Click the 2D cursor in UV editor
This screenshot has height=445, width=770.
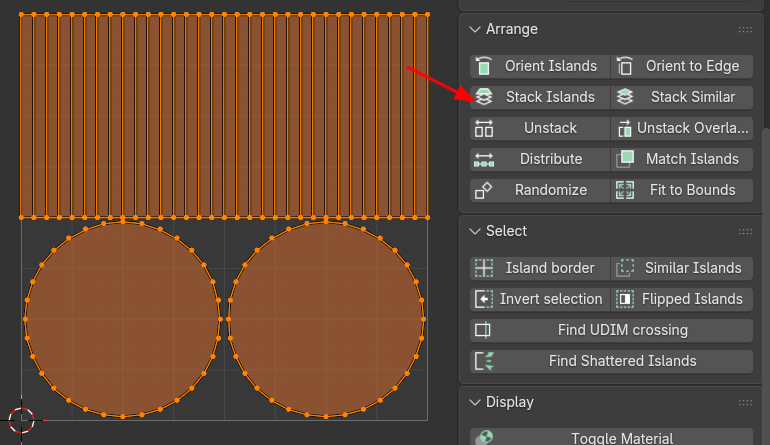click(21, 420)
